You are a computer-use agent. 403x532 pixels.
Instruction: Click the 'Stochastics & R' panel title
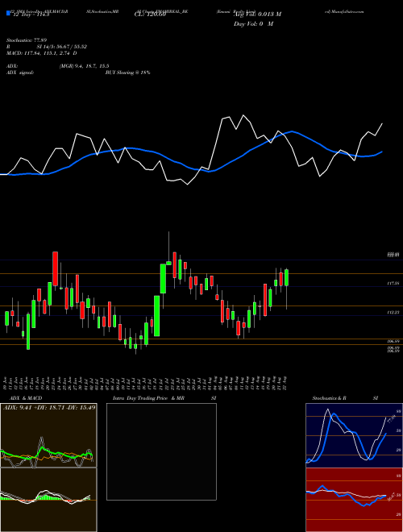(x=329, y=398)
